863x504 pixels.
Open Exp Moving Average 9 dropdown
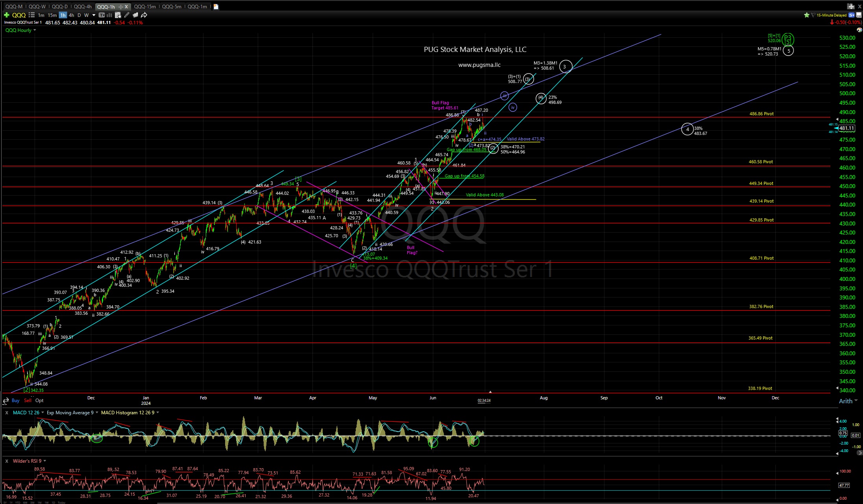(72, 412)
